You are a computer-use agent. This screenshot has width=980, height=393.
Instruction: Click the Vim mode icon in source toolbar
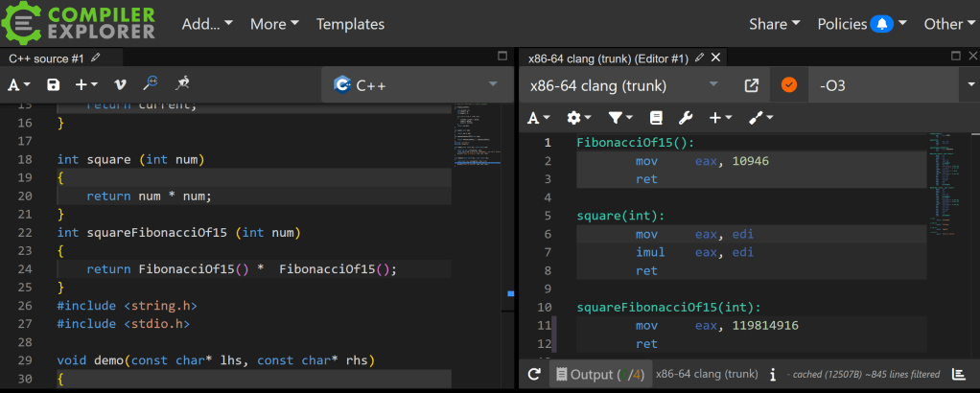(120, 84)
